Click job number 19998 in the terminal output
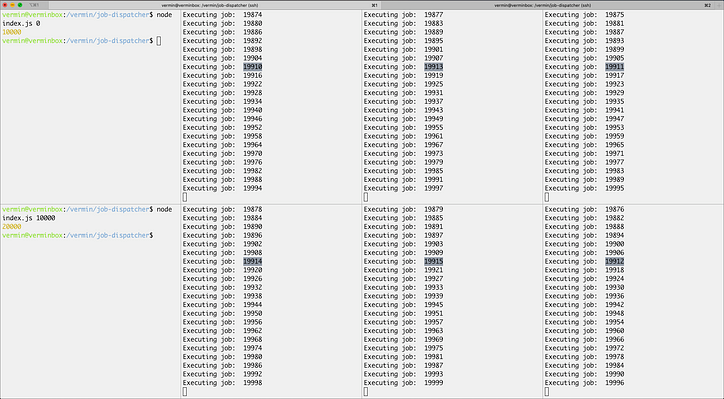This screenshot has width=724, height=399. pyautogui.click(x=253, y=383)
